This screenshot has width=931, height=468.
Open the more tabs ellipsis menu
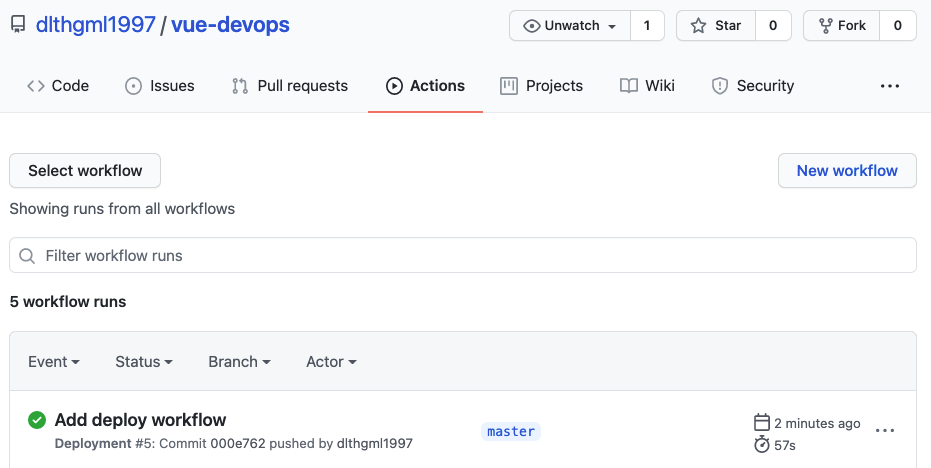click(889, 86)
